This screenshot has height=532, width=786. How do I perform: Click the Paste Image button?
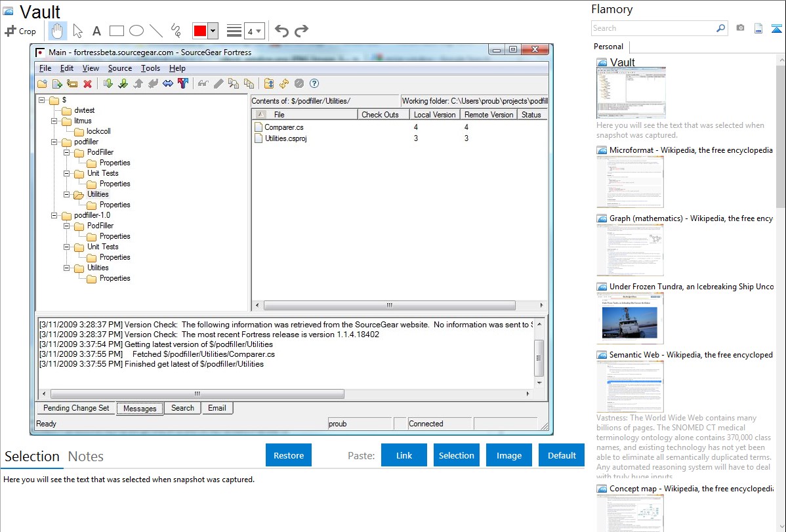point(508,455)
